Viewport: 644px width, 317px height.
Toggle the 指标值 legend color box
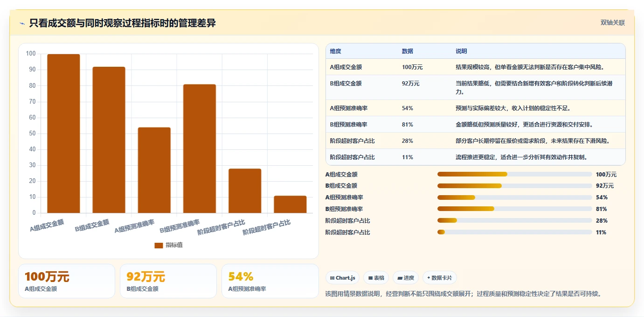pos(159,245)
